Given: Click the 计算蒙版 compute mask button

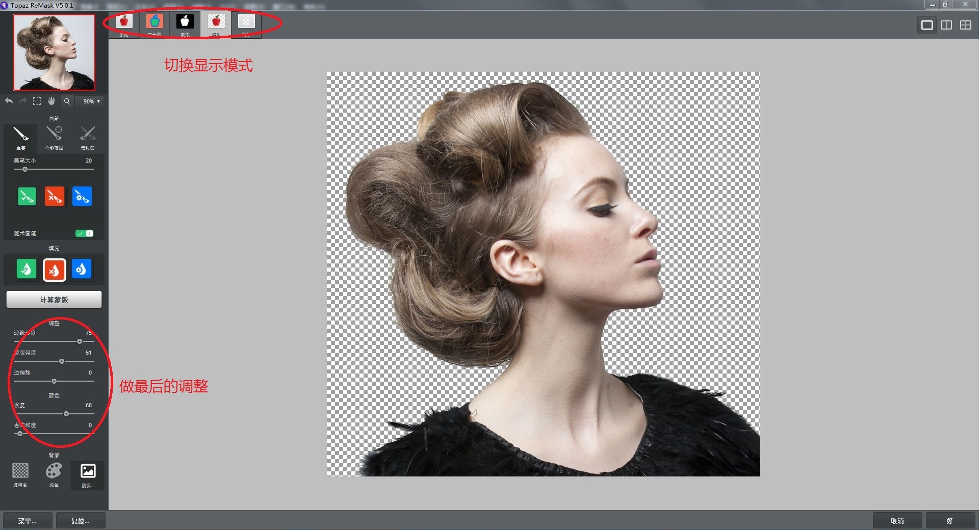Looking at the screenshot, I should click(54, 300).
